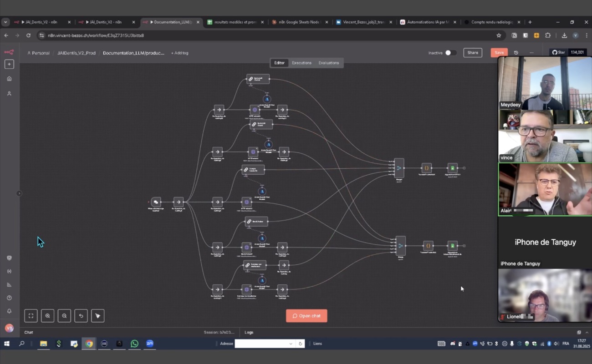592x364 pixels.
Task: Bookmark this page with the star icon
Action: (499, 35)
